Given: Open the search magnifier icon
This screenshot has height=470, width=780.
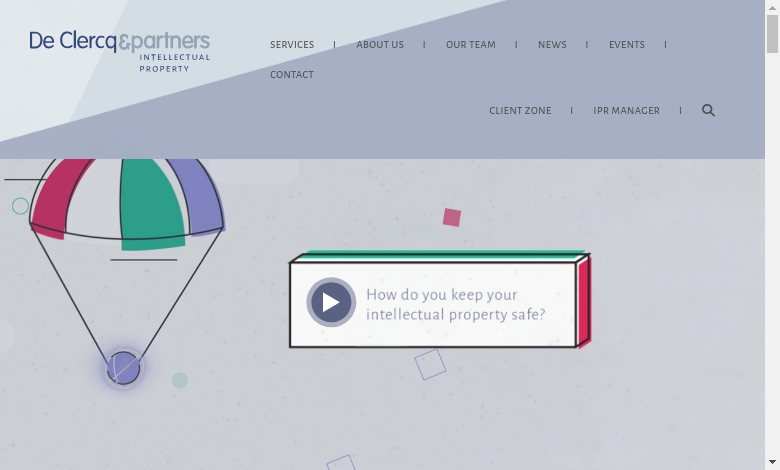Looking at the screenshot, I should 708,111.
